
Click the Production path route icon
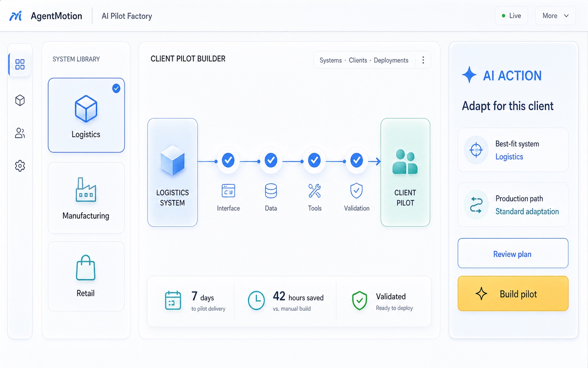(476, 205)
